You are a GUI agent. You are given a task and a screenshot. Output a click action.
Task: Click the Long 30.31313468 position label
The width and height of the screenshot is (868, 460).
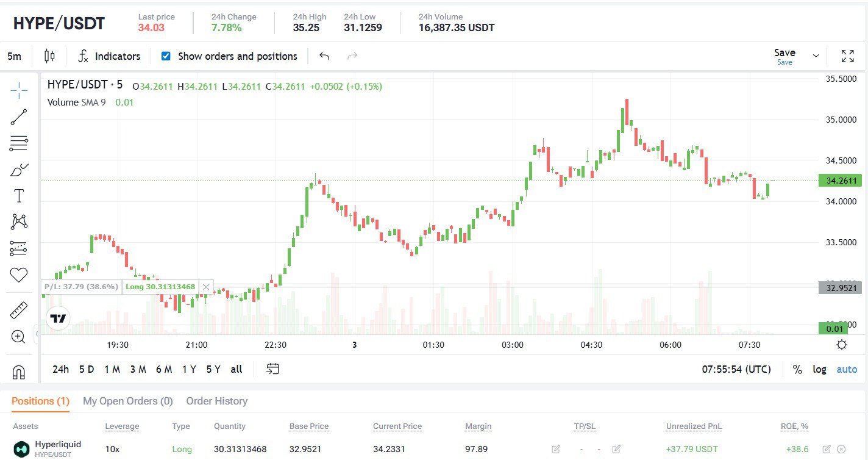click(x=160, y=287)
